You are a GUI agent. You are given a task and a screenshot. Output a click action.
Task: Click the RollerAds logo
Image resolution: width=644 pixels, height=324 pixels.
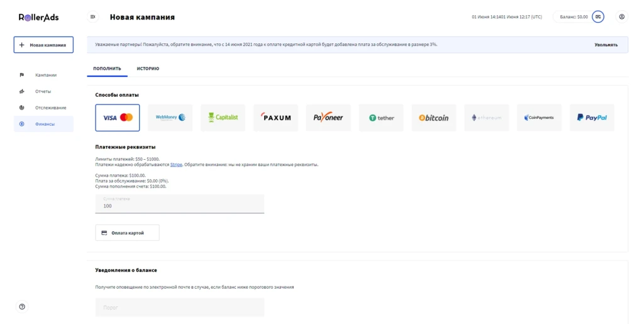(38, 17)
